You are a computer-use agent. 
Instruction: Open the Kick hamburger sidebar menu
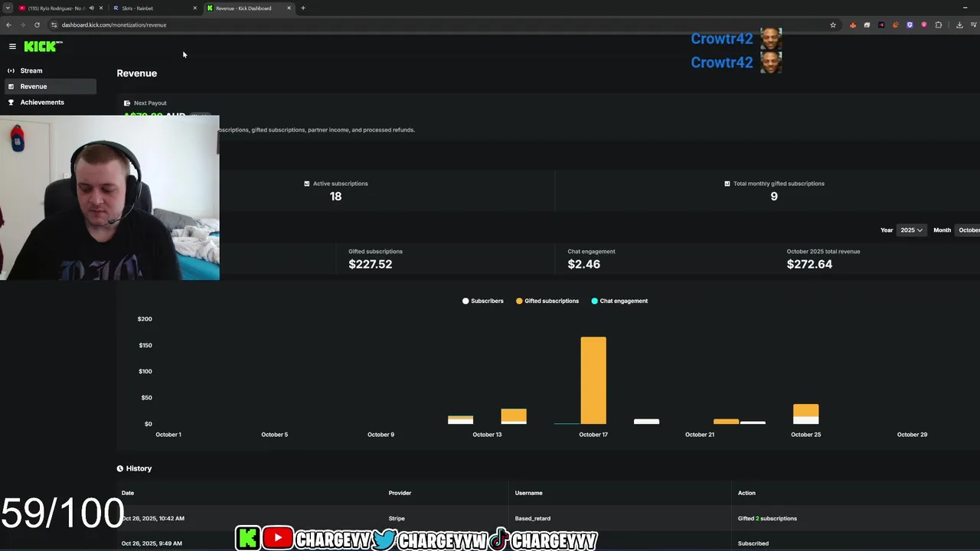tap(12, 47)
